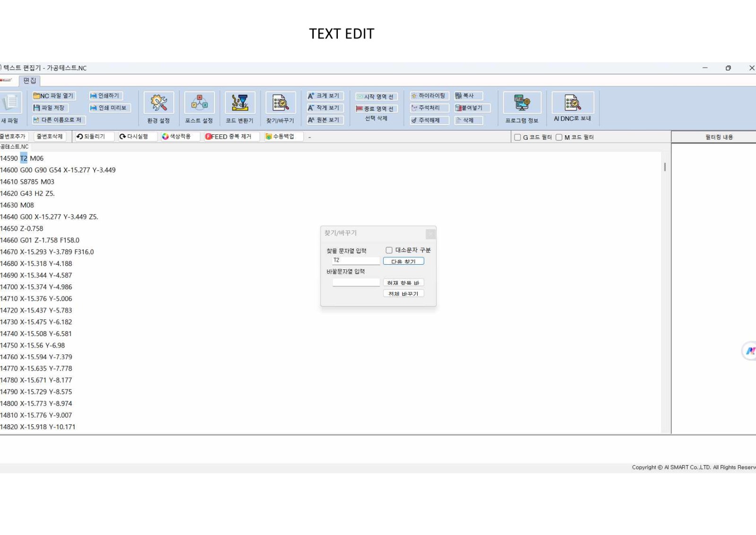Open 프로그램 정보 program info

point(522,108)
